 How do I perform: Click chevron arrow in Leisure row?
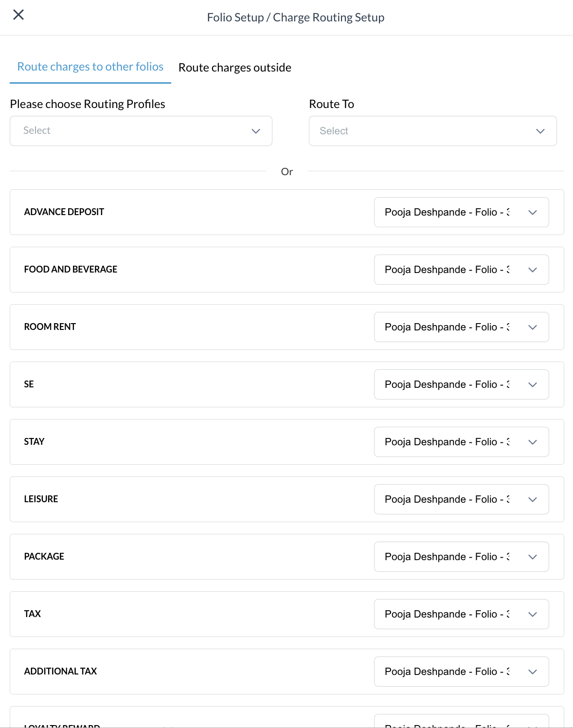(x=532, y=499)
